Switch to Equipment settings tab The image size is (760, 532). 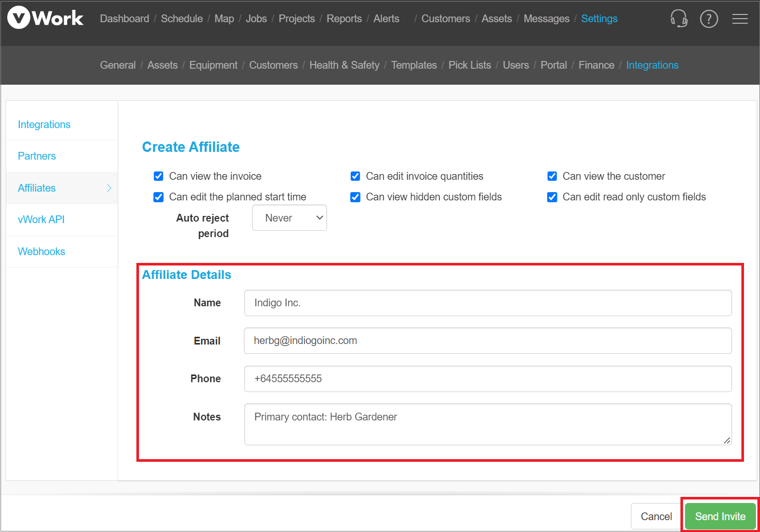coord(213,65)
